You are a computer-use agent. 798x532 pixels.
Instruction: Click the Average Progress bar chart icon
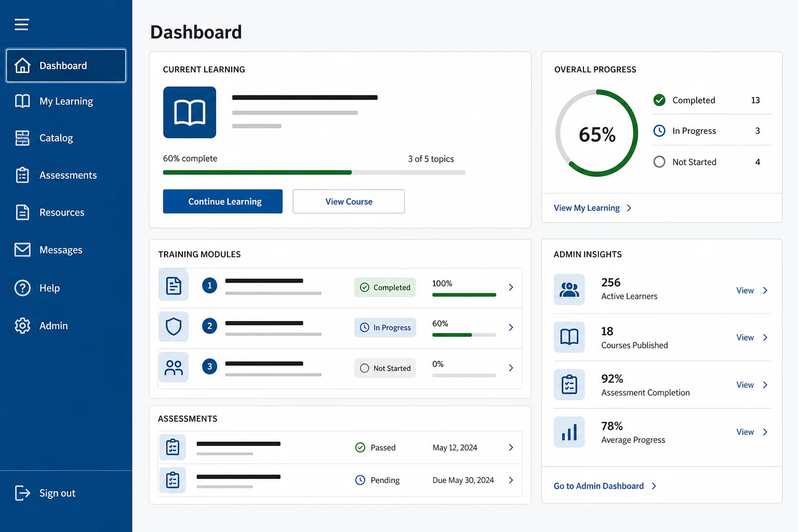pos(569,432)
